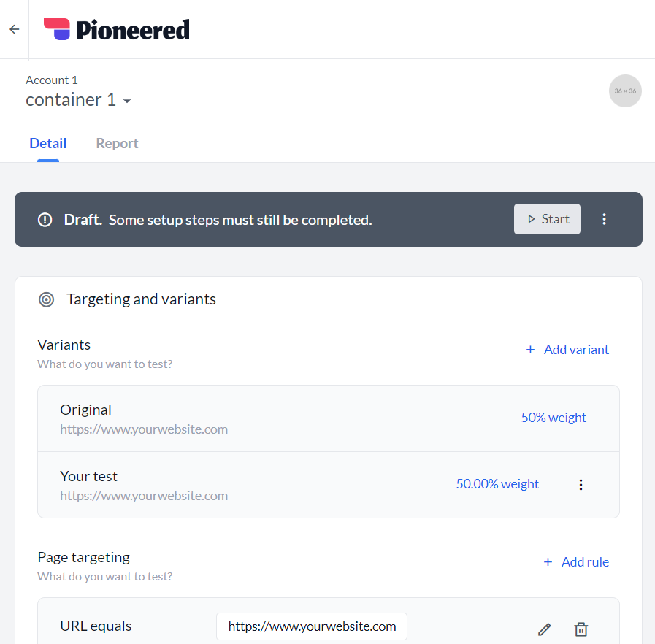Click the Targeting and variants target icon
Viewport: 655px width, 644px height.
coord(46,299)
